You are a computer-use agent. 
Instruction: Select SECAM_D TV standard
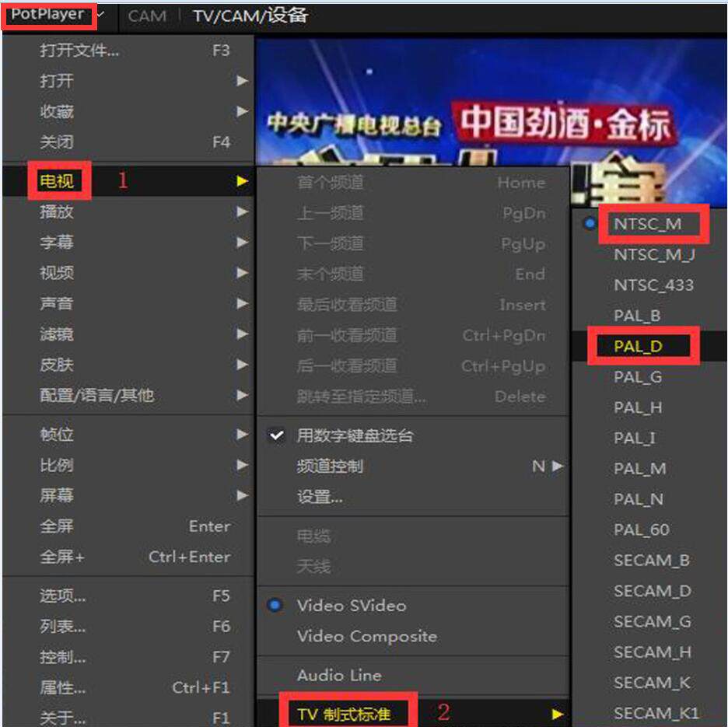pyautogui.click(x=649, y=591)
